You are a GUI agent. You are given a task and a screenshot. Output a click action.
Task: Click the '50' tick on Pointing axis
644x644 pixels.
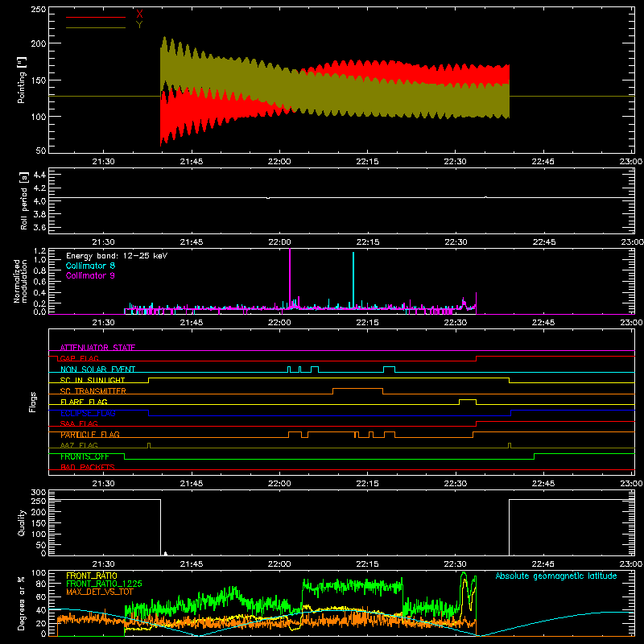41,151
